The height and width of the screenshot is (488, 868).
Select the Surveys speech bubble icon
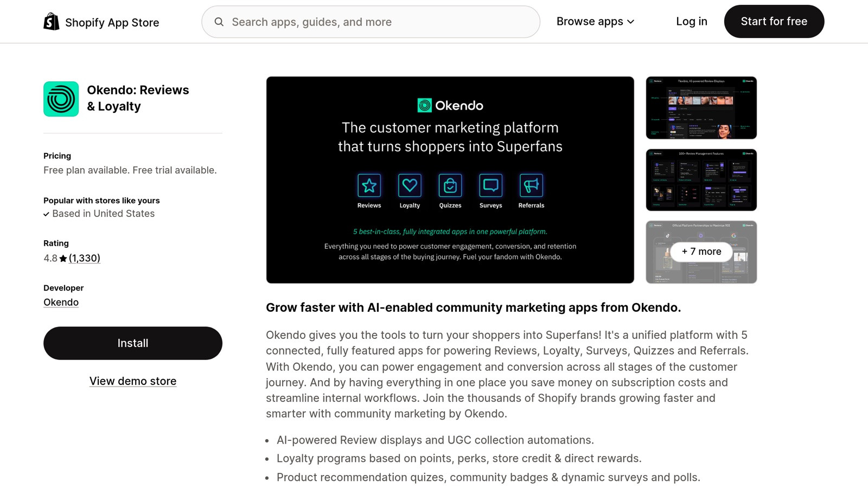pos(490,187)
